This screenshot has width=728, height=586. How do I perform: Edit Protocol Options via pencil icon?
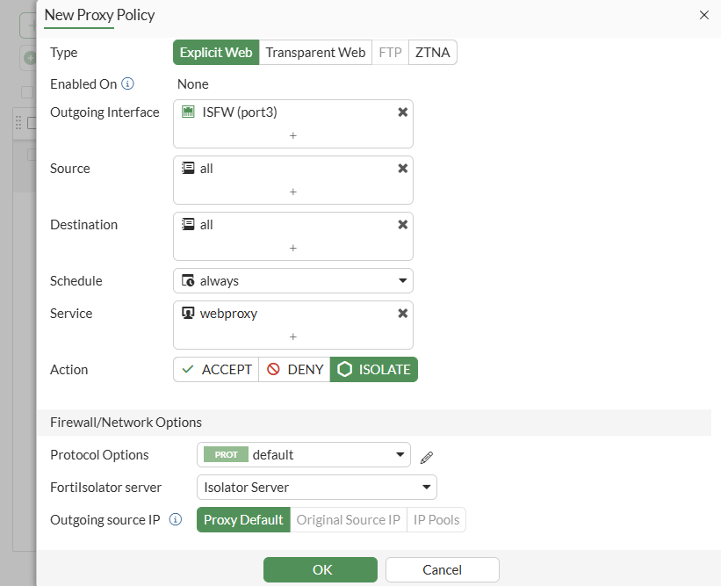(x=427, y=457)
